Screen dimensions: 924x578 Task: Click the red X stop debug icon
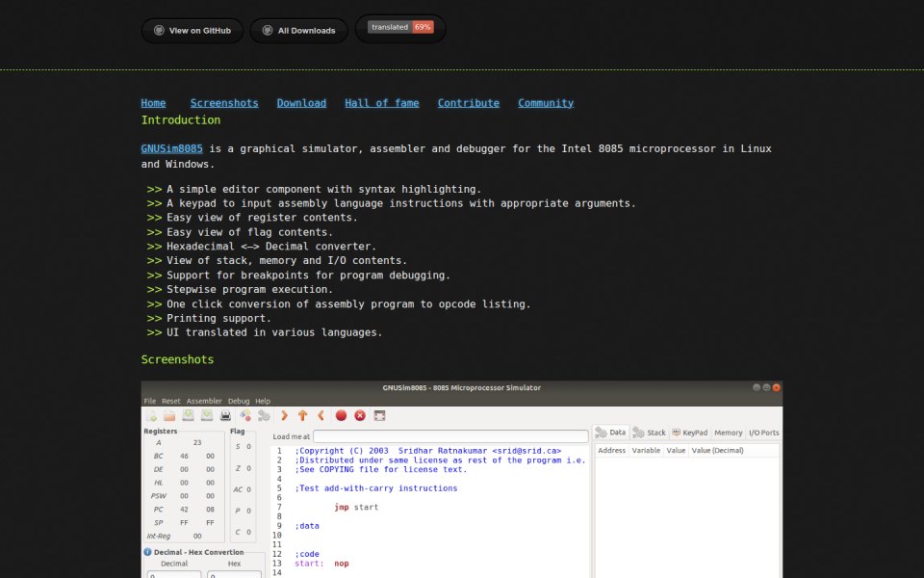[360, 416]
